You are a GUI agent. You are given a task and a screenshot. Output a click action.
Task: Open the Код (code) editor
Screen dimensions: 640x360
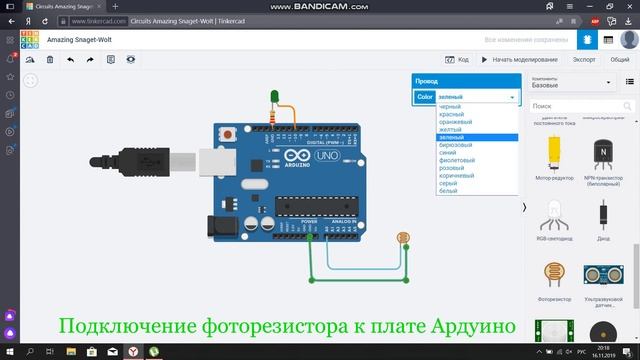(x=457, y=60)
